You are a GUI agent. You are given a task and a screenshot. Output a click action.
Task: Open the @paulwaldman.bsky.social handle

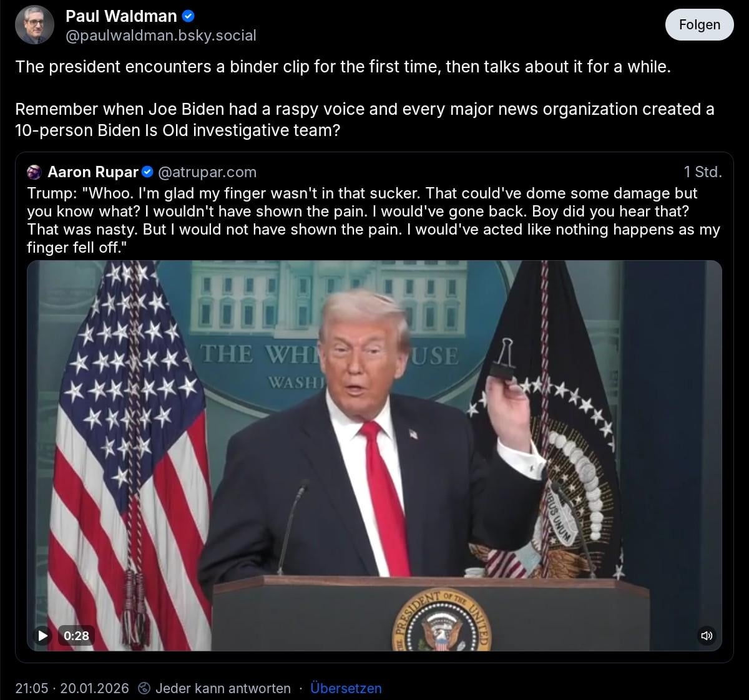coord(161,36)
